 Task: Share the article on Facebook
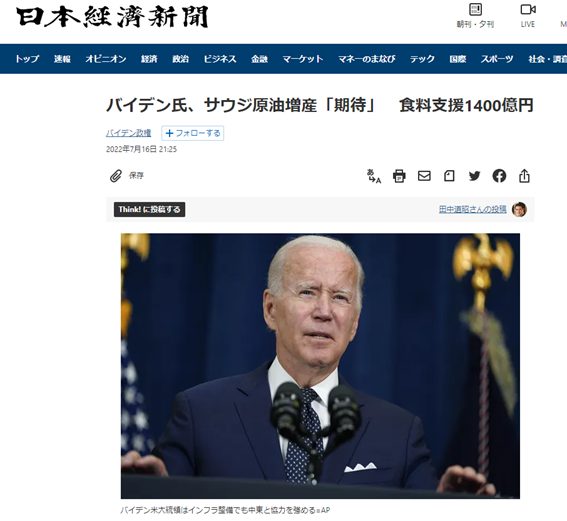click(499, 176)
